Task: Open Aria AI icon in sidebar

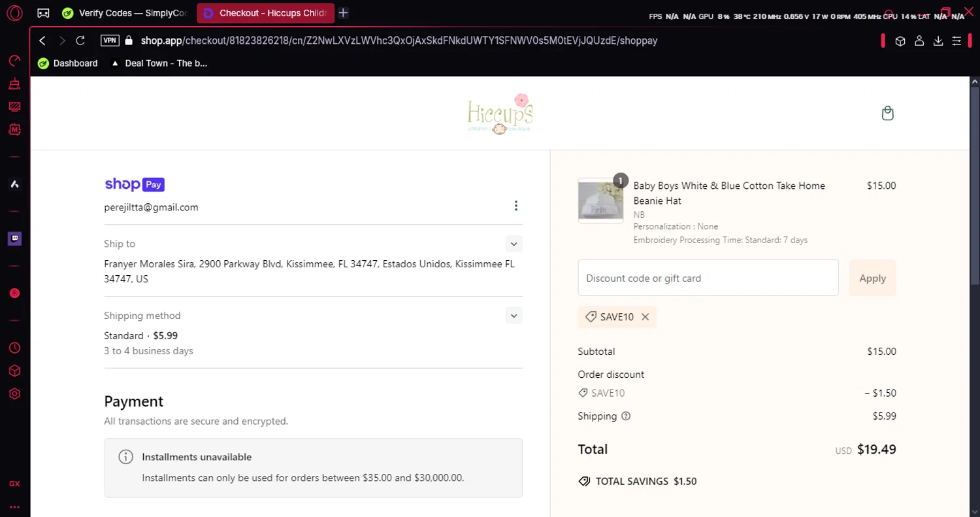Action: 14,184
